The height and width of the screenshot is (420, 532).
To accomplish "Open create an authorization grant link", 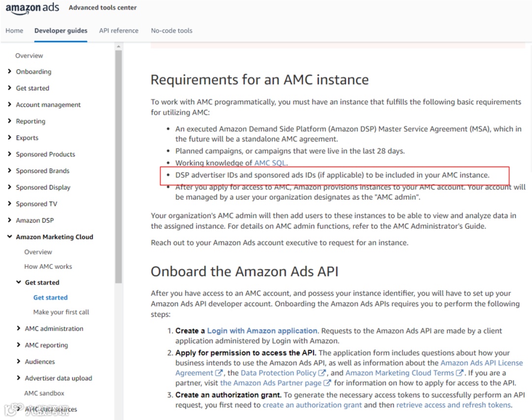I will point(312,405).
